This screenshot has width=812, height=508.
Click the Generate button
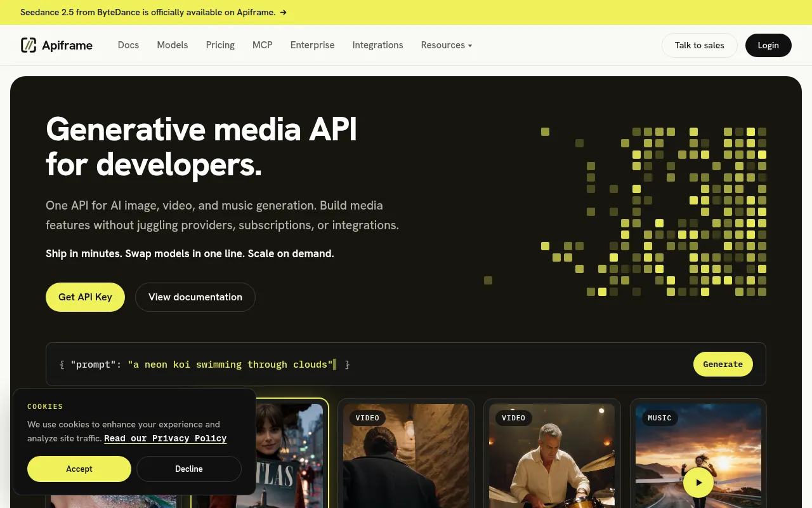(x=723, y=364)
